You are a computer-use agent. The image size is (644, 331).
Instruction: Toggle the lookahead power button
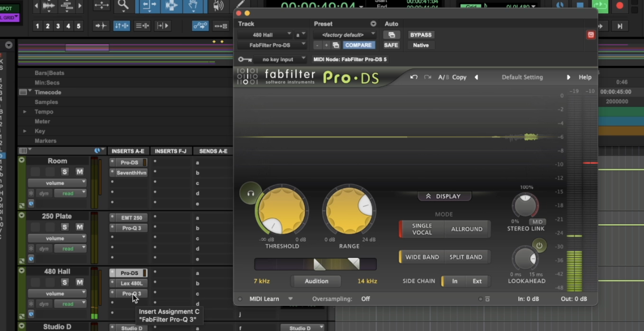539,246
